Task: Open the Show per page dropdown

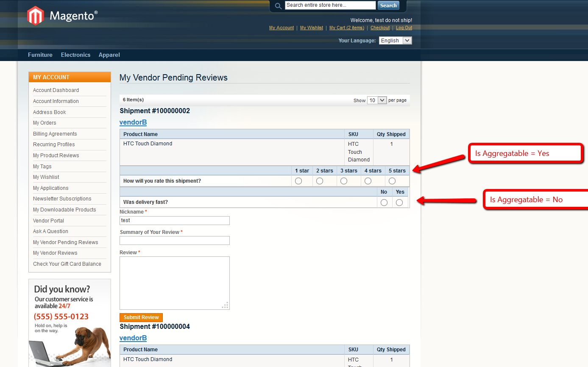Action: (377, 100)
